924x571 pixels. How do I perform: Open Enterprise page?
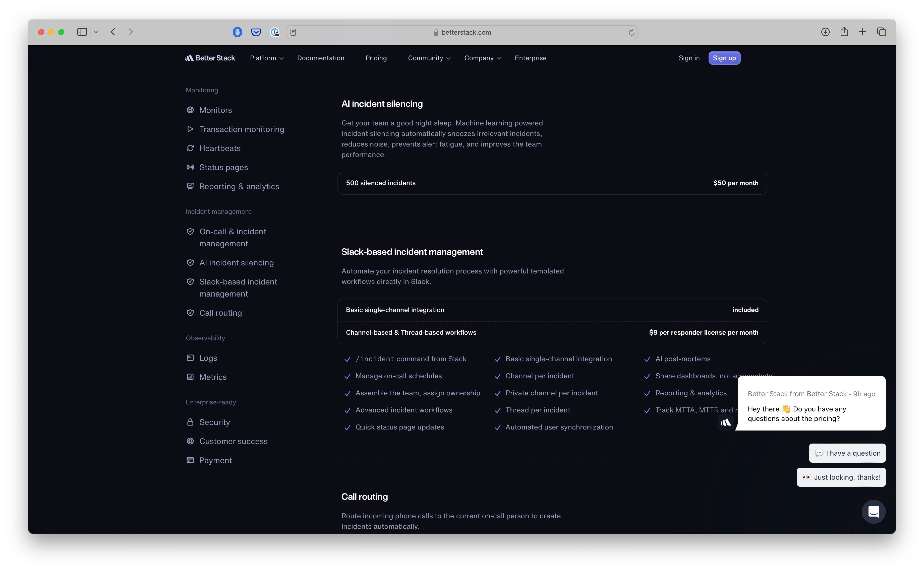[530, 58]
